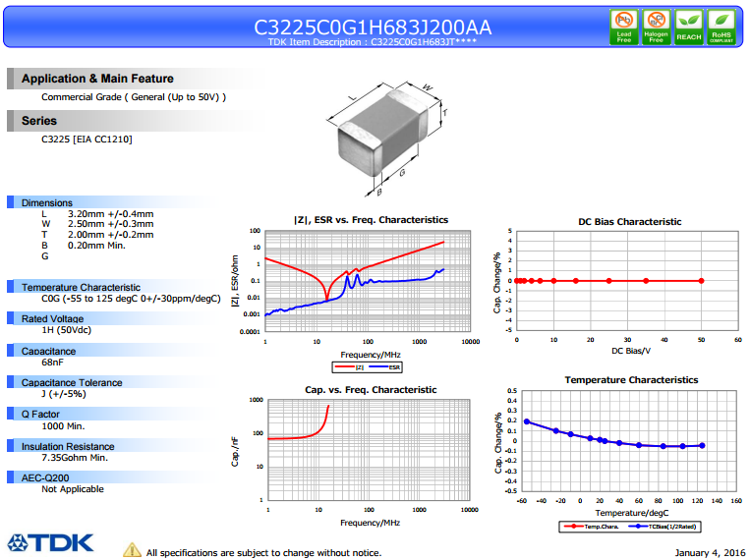The height and width of the screenshot is (560, 750).
Task: Click the Cap. vs. Freq. Characteristic title
Action: pos(371,390)
